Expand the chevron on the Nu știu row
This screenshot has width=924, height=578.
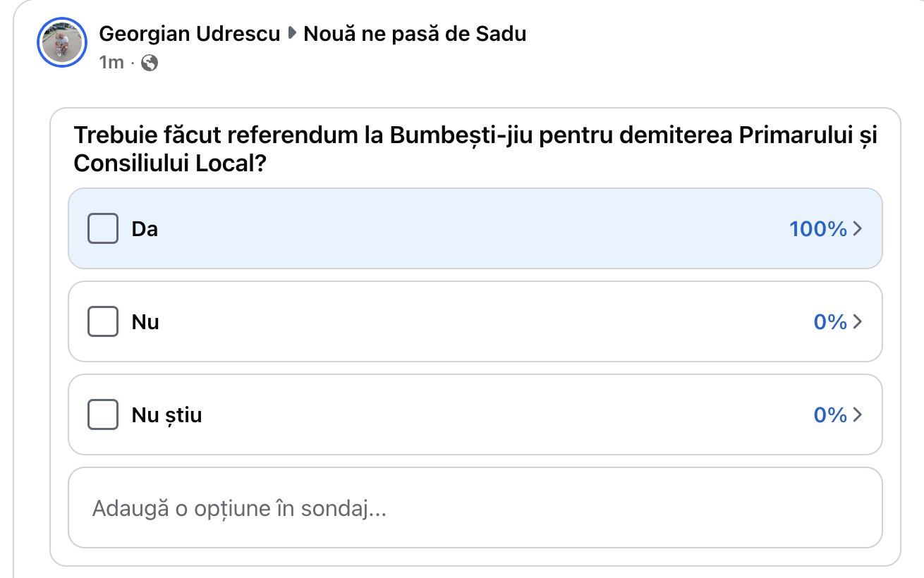[858, 414]
